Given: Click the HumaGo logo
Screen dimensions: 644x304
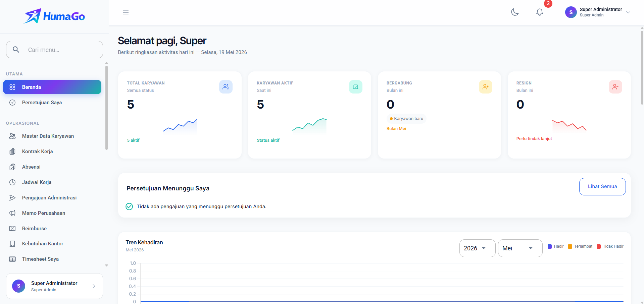Looking at the screenshot, I should pyautogui.click(x=54, y=16).
